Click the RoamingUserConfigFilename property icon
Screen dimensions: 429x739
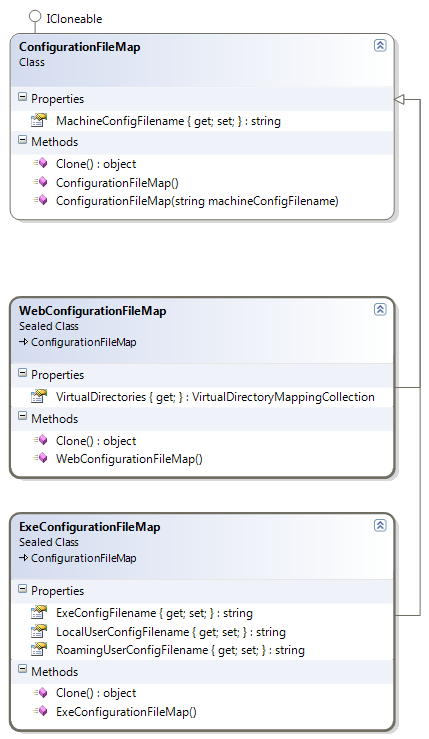coord(39,650)
